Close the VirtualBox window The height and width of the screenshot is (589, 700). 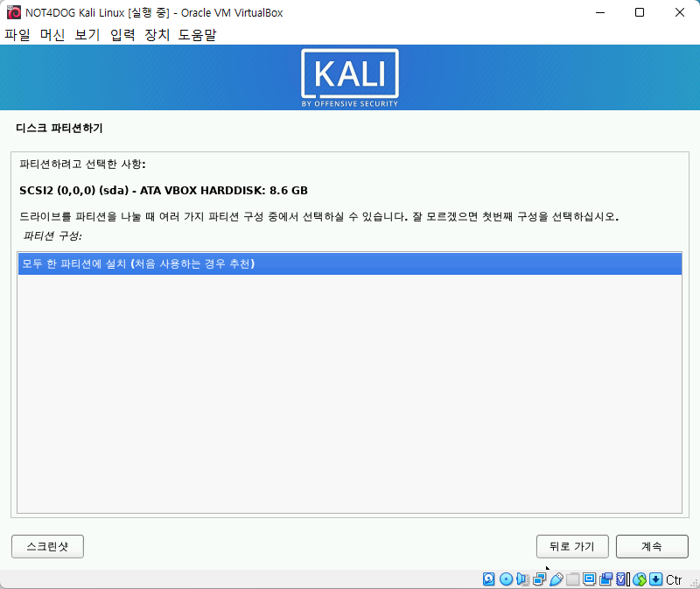pos(680,12)
